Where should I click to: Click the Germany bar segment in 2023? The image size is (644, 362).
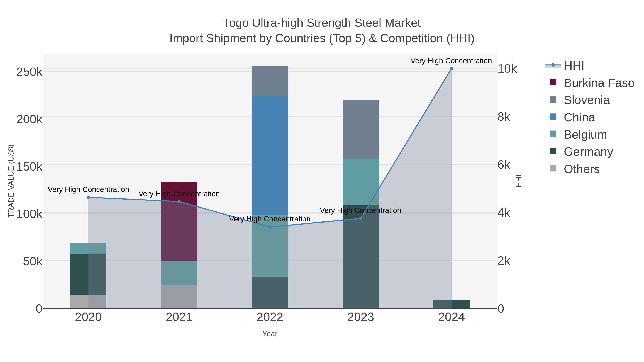pyautogui.click(x=361, y=257)
